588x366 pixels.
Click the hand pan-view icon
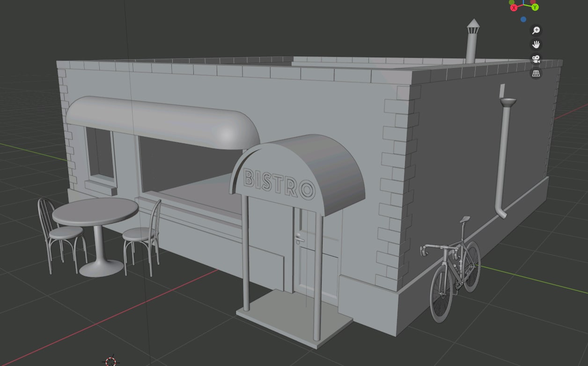[536, 45]
